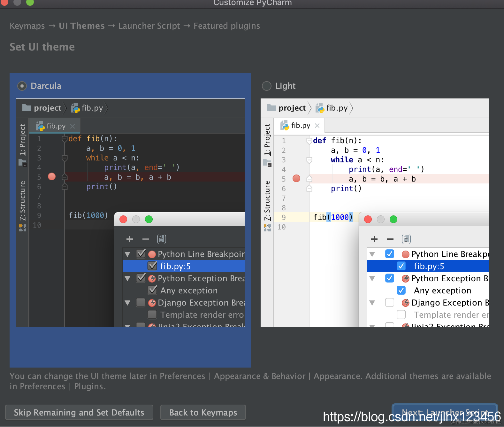Toggle fib.py:5 checkbox in Darcula preview
This screenshot has width=504, height=427.
(152, 266)
